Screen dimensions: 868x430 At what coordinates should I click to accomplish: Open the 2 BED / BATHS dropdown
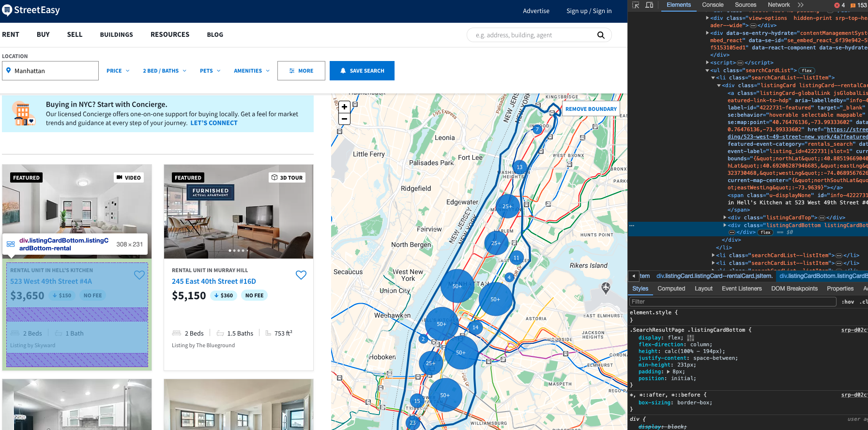point(165,71)
